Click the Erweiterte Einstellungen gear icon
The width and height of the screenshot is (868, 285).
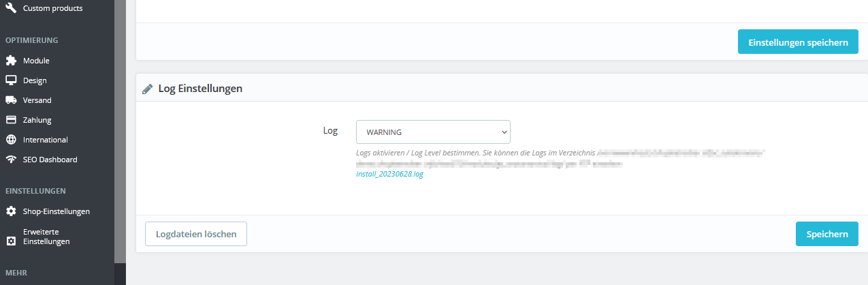[x=11, y=241]
